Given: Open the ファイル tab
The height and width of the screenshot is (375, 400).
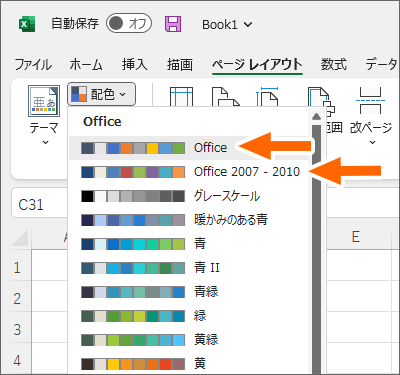Looking at the screenshot, I should point(33,64).
